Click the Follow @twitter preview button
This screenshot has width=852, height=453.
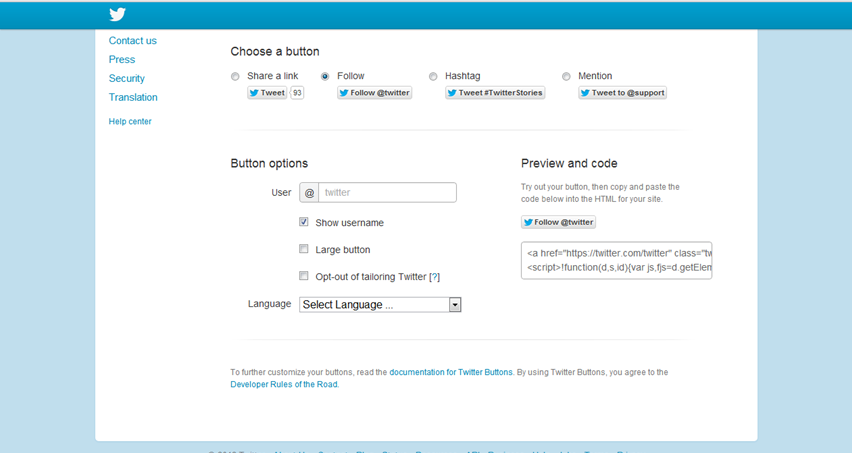click(559, 222)
